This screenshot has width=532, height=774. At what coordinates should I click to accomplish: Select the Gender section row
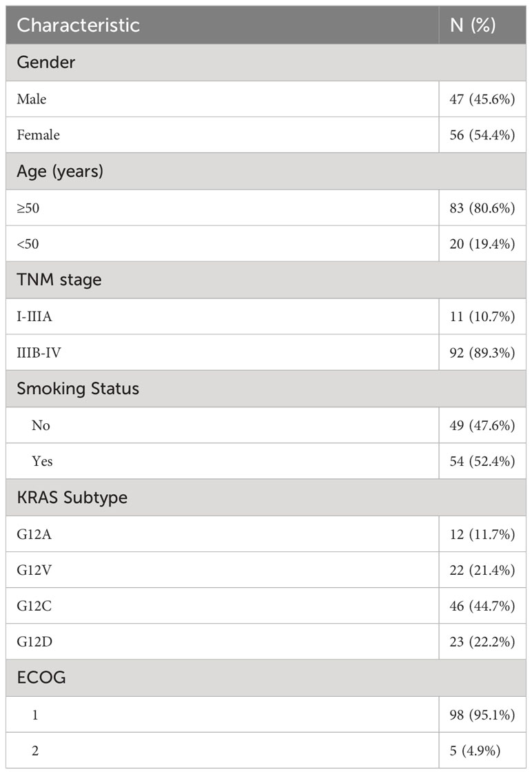click(266, 62)
